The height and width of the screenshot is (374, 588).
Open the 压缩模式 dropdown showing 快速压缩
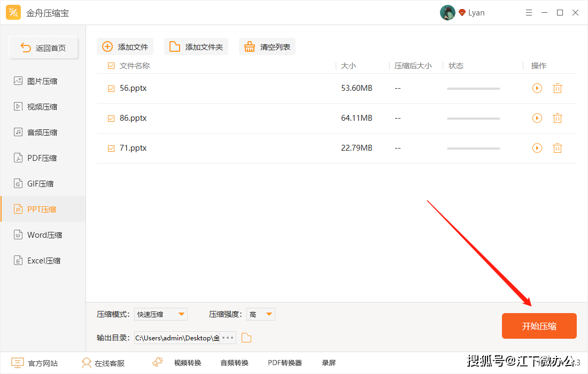160,314
